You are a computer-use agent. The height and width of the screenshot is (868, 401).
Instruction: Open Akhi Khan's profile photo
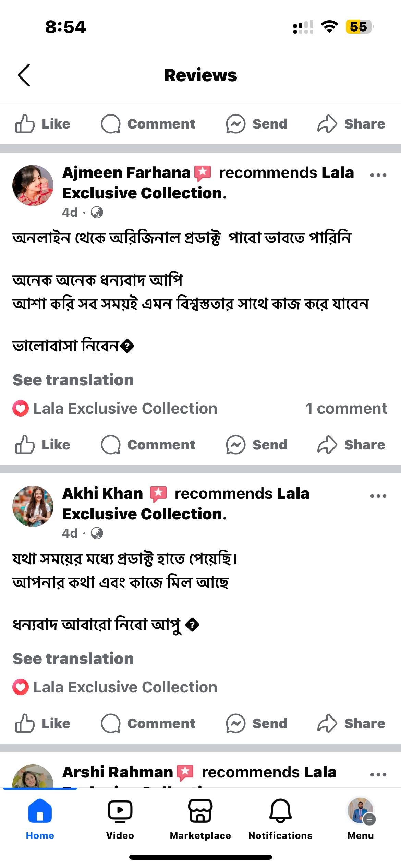point(33,506)
